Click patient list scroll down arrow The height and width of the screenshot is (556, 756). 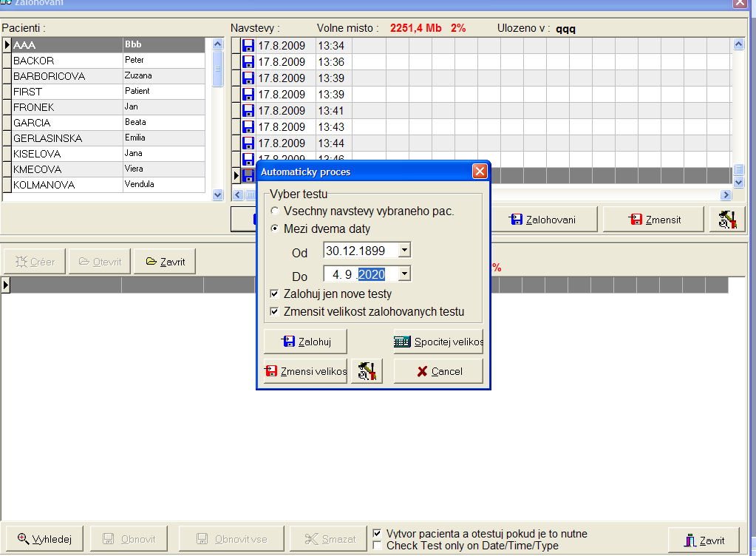(x=217, y=194)
